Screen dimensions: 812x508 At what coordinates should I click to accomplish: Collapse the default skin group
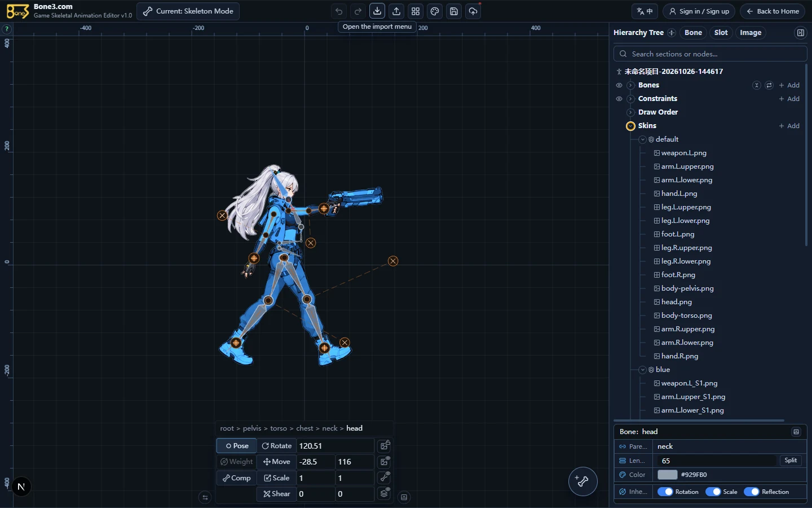coord(642,139)
